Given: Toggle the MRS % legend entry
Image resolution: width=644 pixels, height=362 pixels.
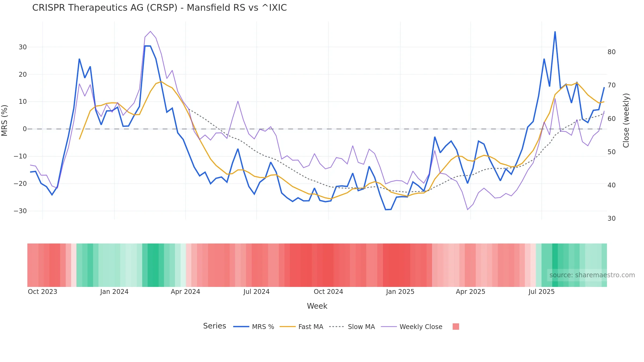Looking at the screenshot, I should 254,327.
